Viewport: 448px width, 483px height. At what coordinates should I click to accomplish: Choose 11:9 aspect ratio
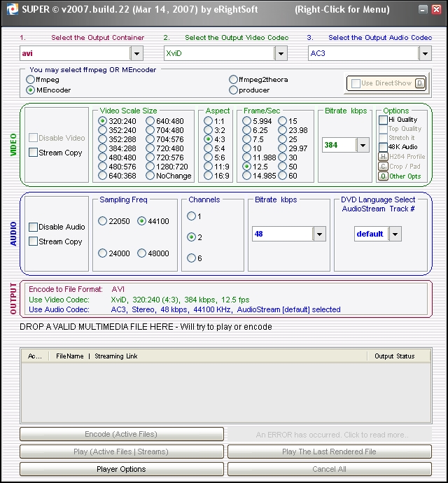pos(209,167)
